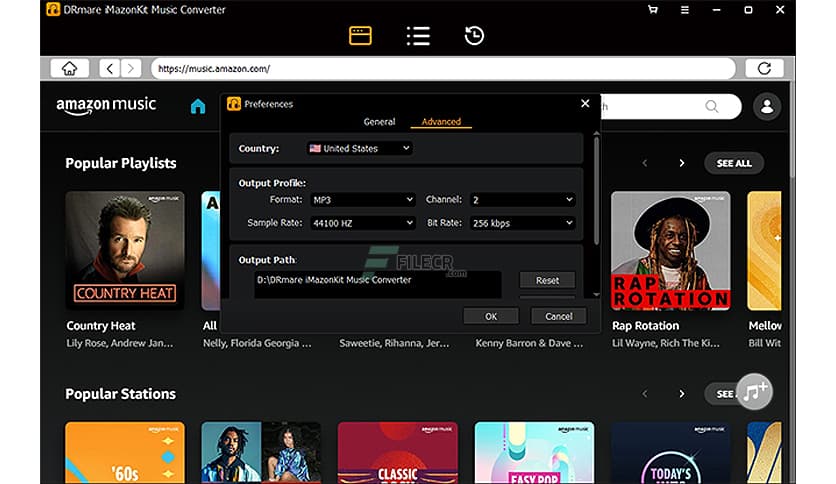Open the Mellow playlist cover
The width and height of the screenshot is (836, 484).
tap(764, 251)
